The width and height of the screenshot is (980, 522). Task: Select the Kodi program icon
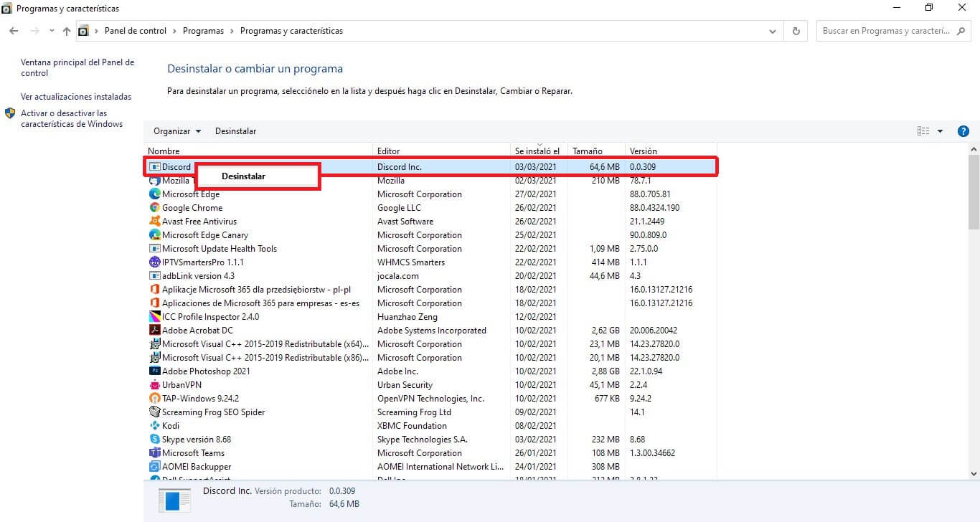click(155, 426)
